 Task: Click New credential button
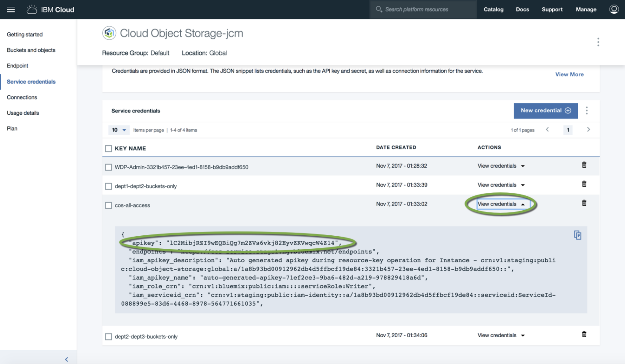click(x=545, y=110)
